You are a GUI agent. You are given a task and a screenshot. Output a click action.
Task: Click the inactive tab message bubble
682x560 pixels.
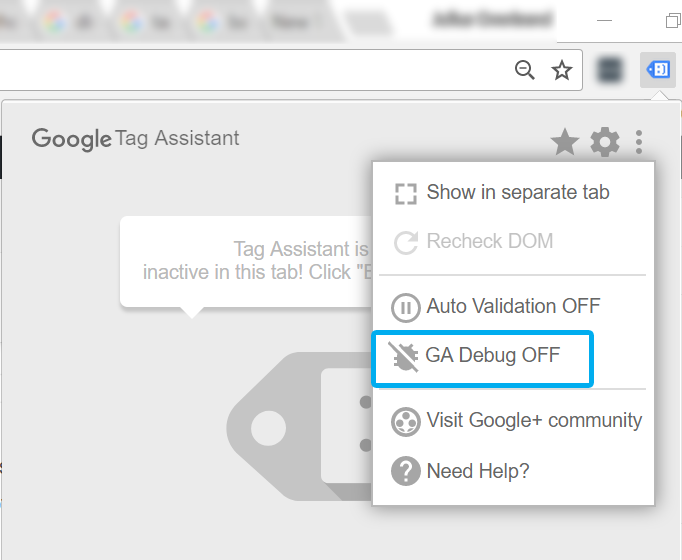click(x=246, y=262)
